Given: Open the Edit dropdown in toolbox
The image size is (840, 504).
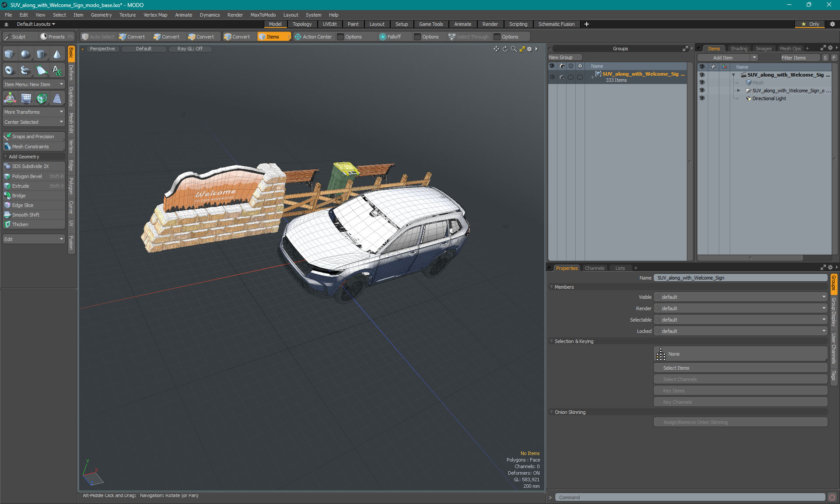Looking at the screenshot, I should coord(34,239).
